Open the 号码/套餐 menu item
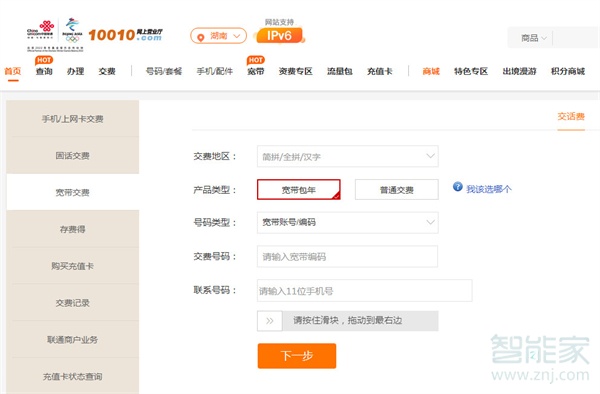This screenshot has width=600, height=394. (164, 71)
